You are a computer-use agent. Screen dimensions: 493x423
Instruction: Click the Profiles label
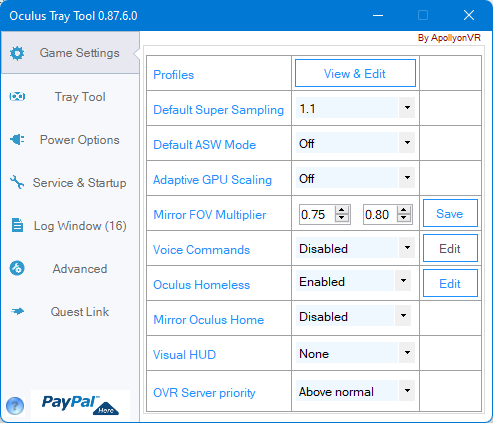173,75
